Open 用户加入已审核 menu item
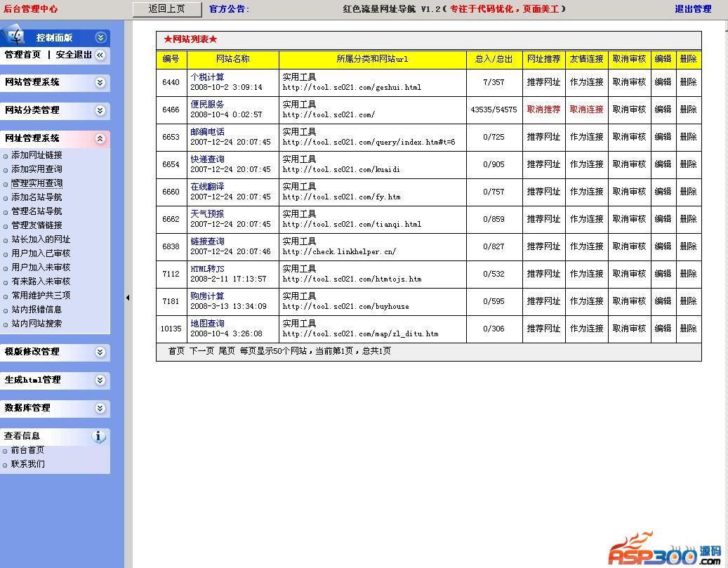The width and height of the screenshot is (728, 568). click(x=41, y=253)
